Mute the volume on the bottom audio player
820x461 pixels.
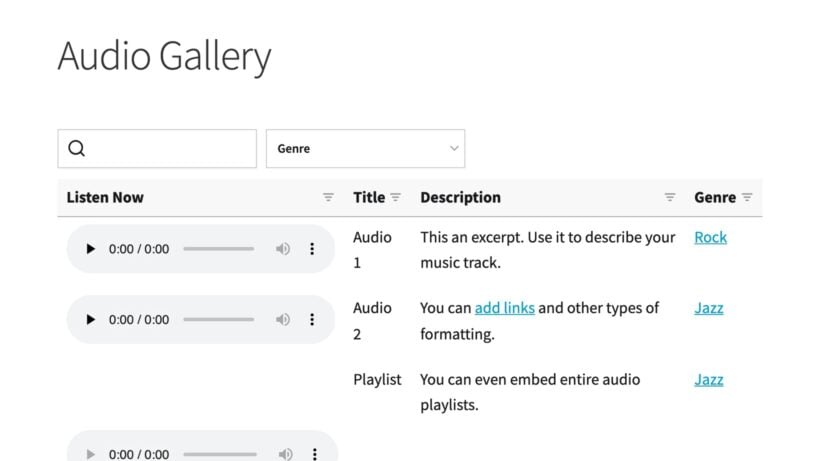coord(286,454)
